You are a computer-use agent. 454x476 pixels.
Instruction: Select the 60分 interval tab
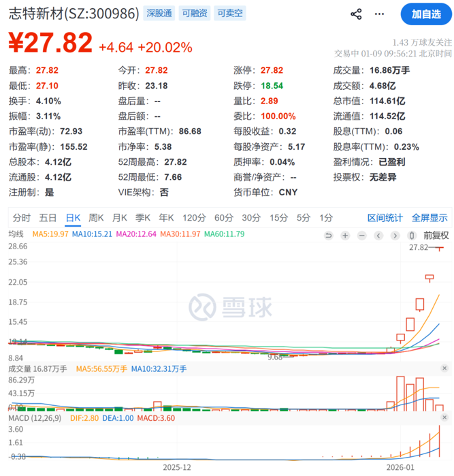(223, 218)
